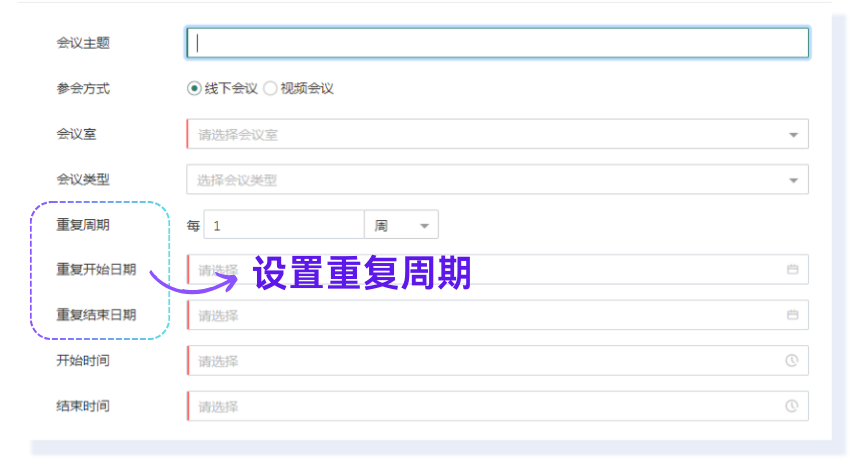Click the 重复周期 field label
Image resolution: width=868 pixels, height=468 pixels.
pyautogui.click(x=83, y=225)
